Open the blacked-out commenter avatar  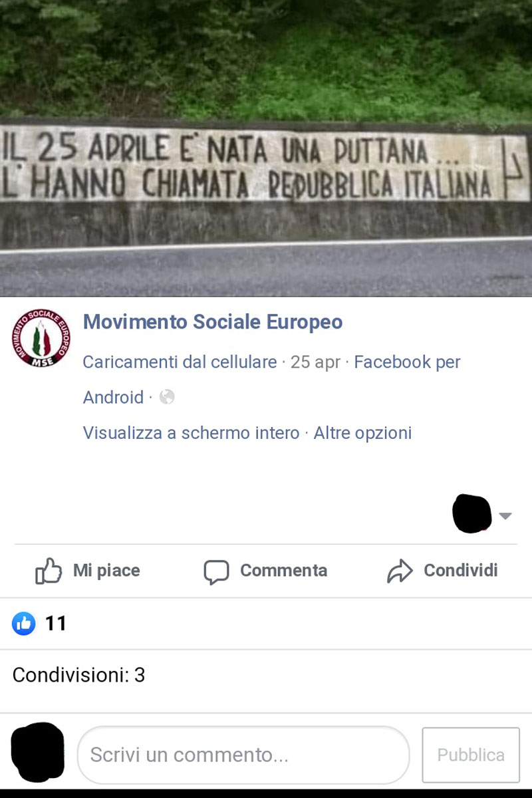(38, 752)
